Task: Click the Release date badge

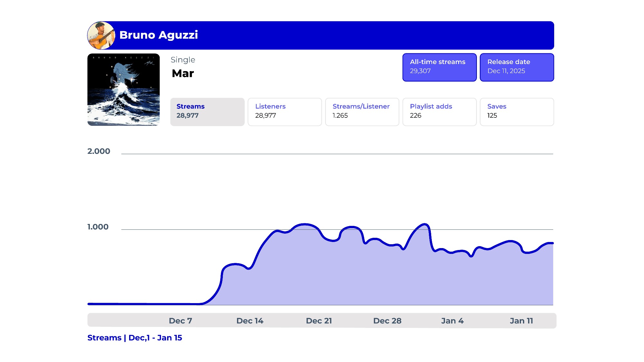Action: point(516,67)
